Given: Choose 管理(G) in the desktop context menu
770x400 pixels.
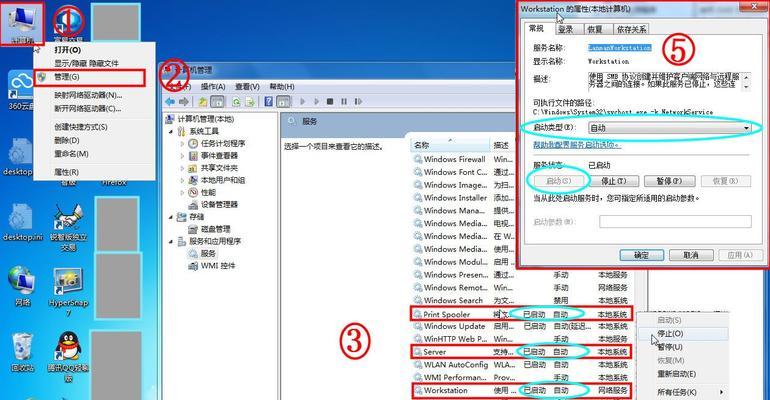Looking at the screenshot, I should [90, 77].
